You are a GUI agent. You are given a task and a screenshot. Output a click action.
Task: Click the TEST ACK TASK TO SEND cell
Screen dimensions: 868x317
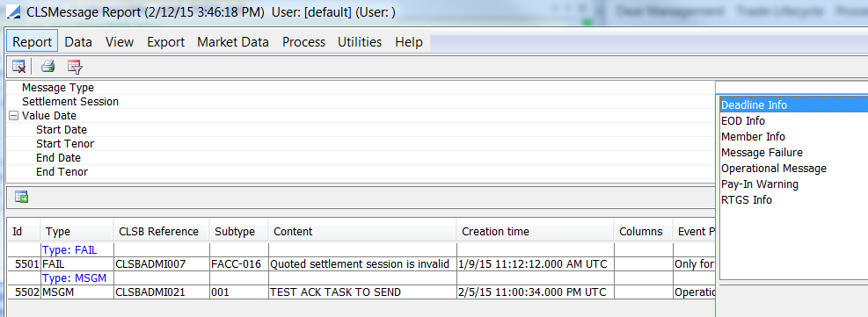[x=335, y=292]
